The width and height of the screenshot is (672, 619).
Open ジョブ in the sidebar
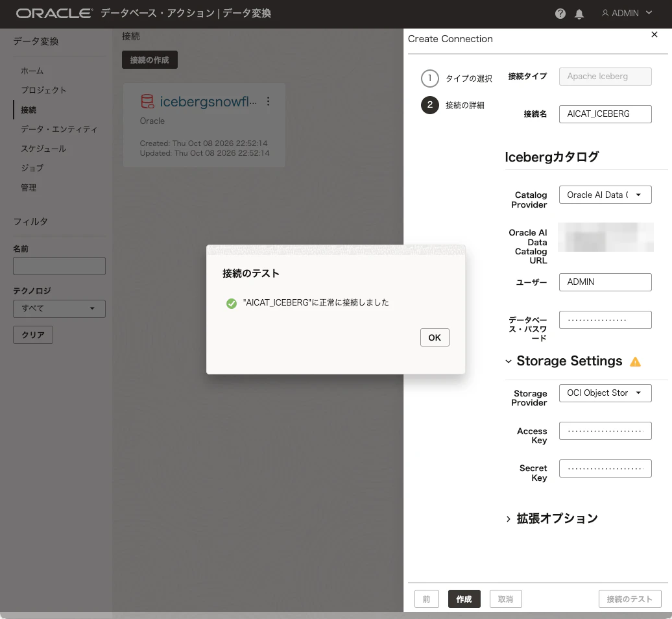coord(32,168)
